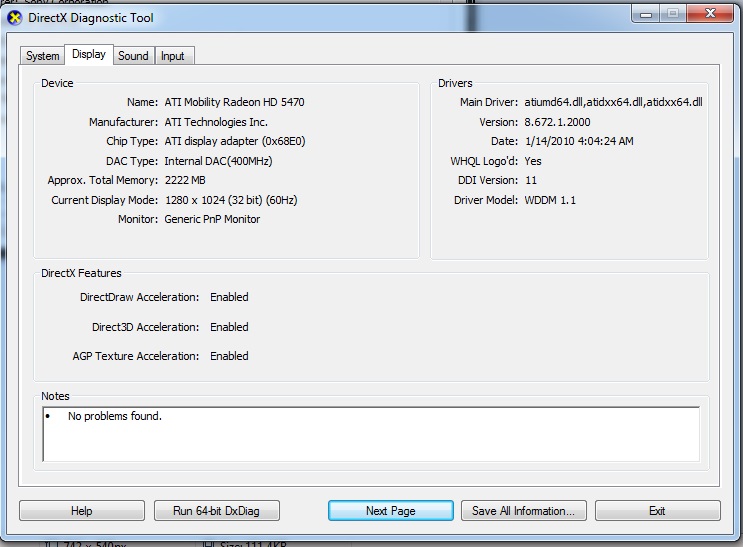
Task: Click the 'Drivers' group heading
Action: pos(455,83)
